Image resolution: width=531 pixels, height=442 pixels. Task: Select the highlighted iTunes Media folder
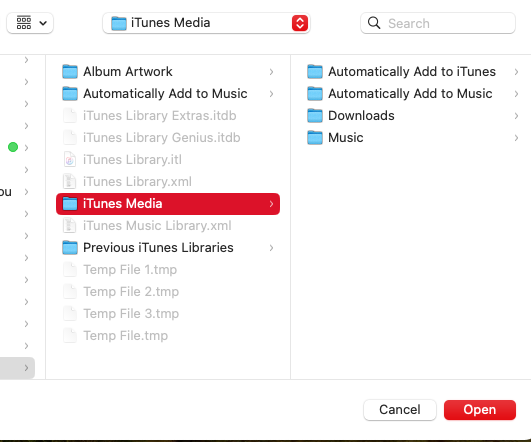click(x=168, y=204)
